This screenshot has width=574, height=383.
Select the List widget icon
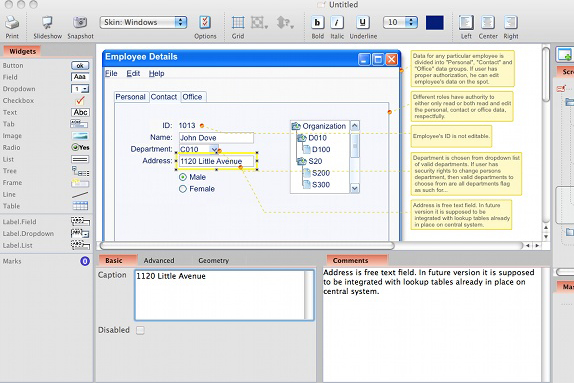click(x=80, y=159)
